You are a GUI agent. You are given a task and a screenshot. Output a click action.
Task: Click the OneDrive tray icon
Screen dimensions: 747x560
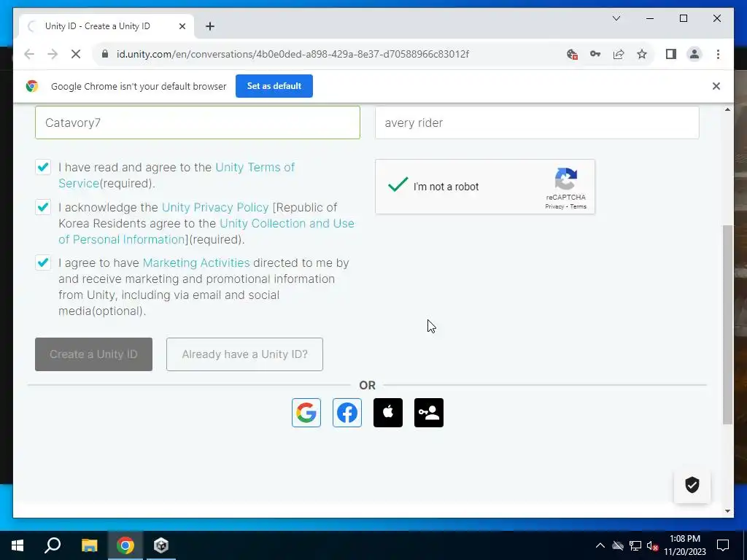point(618,545)
